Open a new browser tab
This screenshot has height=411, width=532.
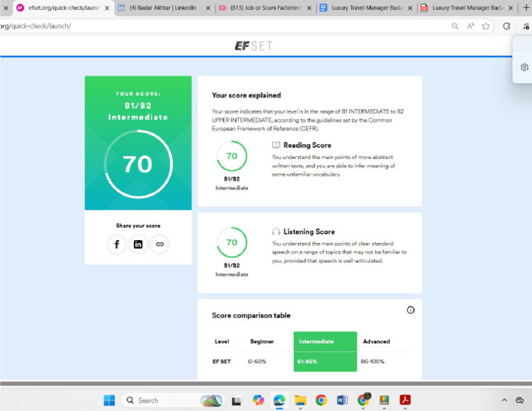pos(526,8)
